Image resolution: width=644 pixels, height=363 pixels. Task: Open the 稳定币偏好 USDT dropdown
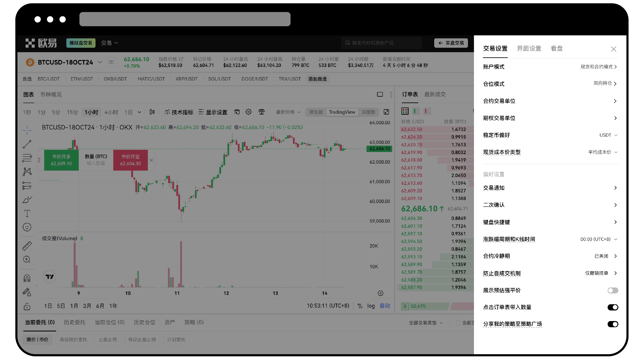point(608,135)
